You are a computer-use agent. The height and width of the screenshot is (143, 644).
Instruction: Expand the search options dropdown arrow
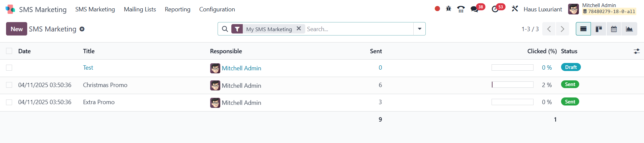pos(419,29)
